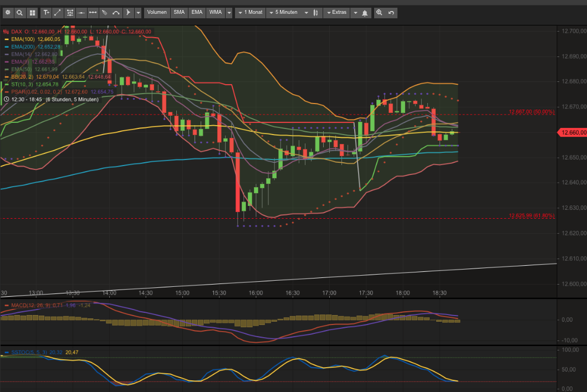Open the Extras menu

(x=336, y=12)
